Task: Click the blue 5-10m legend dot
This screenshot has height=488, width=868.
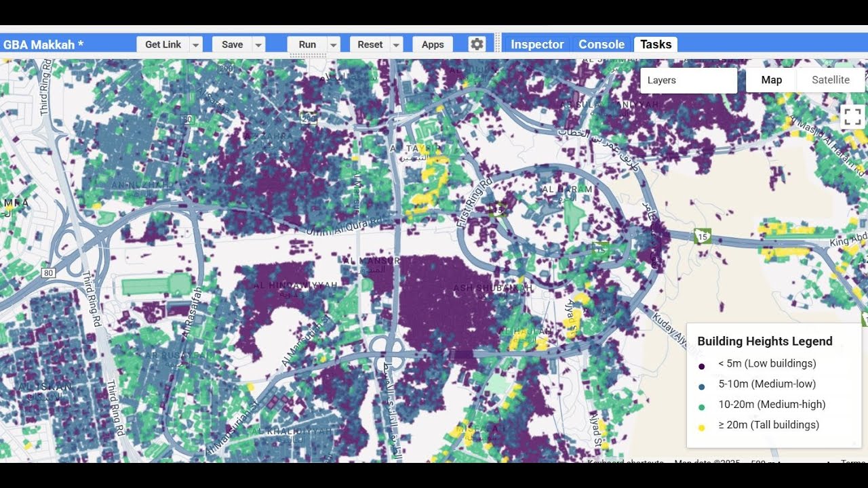Action: coord(702,386)
